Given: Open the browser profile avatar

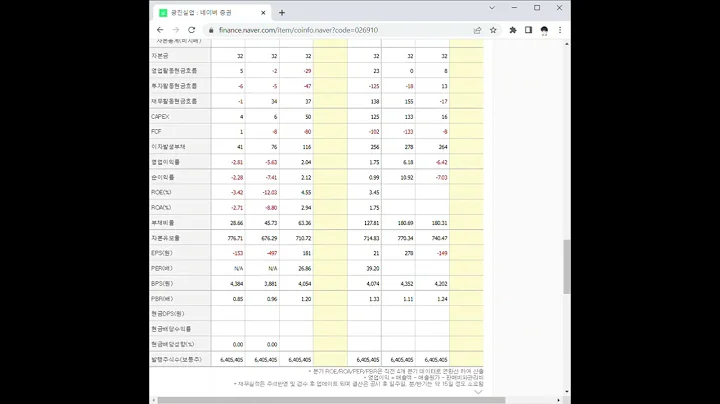Looking at the screenshot, I should point(544,30).
